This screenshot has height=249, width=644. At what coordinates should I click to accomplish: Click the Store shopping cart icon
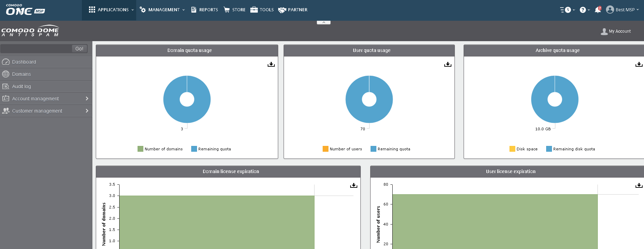227,10
